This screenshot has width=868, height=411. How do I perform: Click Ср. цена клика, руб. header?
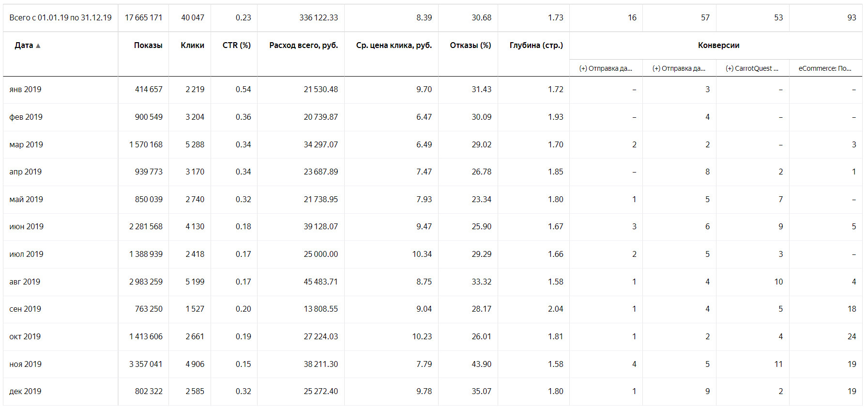394,45
